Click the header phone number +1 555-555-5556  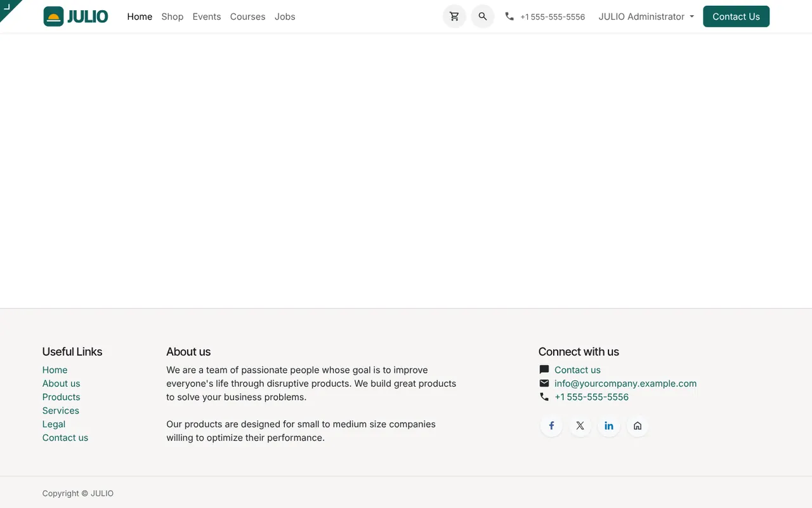click(x=553, y=17)
